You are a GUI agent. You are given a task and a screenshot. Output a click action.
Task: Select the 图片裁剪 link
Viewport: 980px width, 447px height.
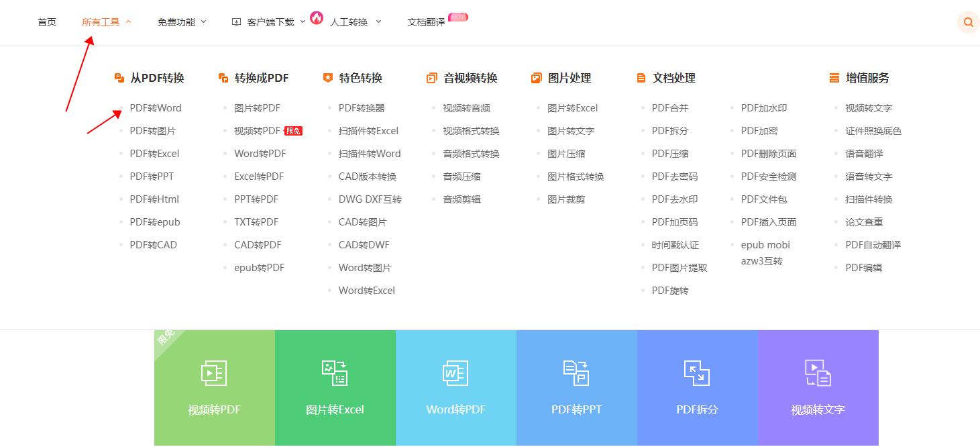coord(567,199)
